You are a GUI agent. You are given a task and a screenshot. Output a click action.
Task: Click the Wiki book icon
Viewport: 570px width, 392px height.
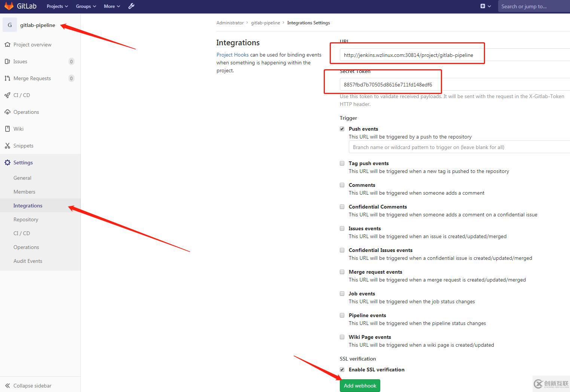pos(7,129)
